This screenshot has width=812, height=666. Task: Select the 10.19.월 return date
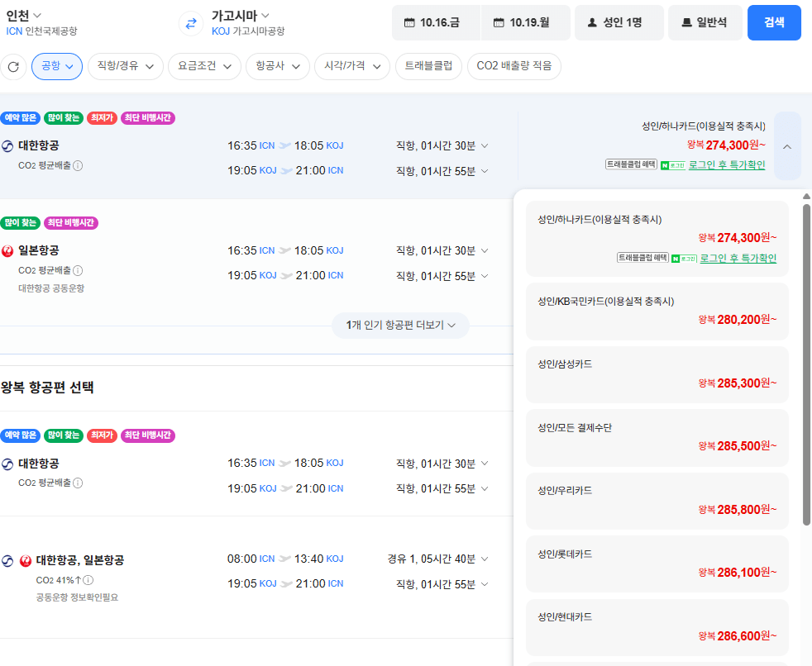coord(526,23)
